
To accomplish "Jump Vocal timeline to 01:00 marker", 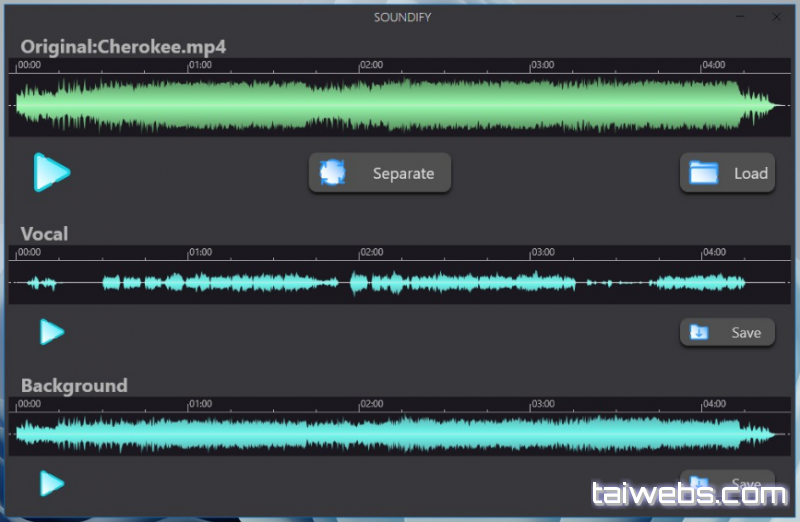I will [x=200, y=253].
